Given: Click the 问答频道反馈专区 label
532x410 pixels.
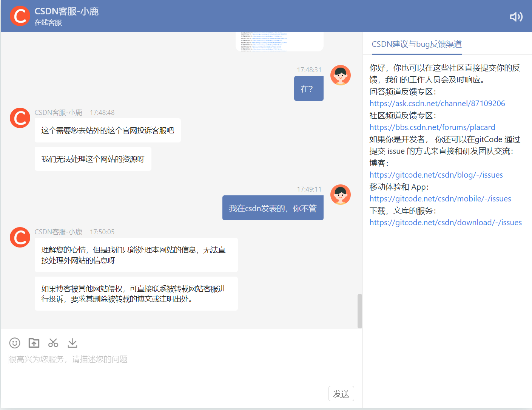Looking at the screenshot, I should click(x=403, y=92).
